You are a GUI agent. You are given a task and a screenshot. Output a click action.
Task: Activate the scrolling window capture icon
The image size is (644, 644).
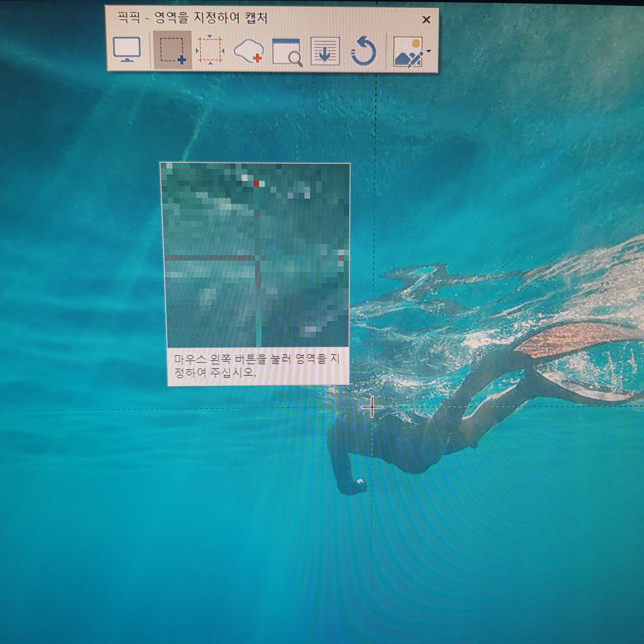pos(325,51)
